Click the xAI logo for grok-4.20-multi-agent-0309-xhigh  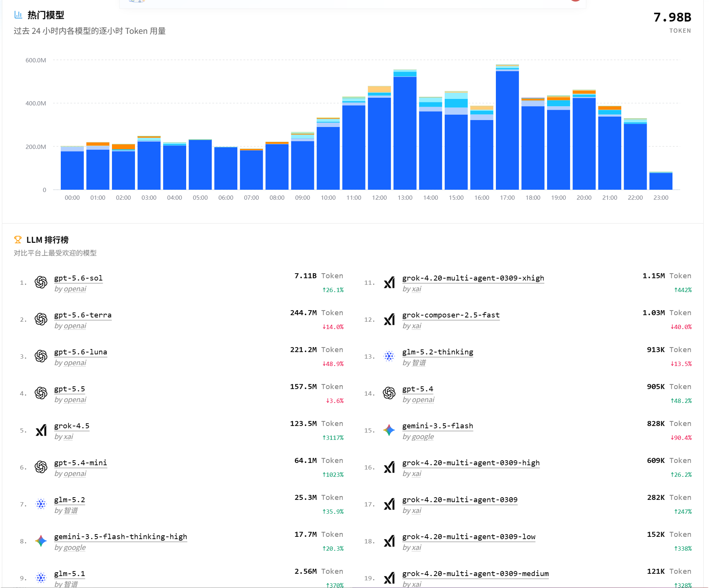pyautogui.click(x=389, y=282)
